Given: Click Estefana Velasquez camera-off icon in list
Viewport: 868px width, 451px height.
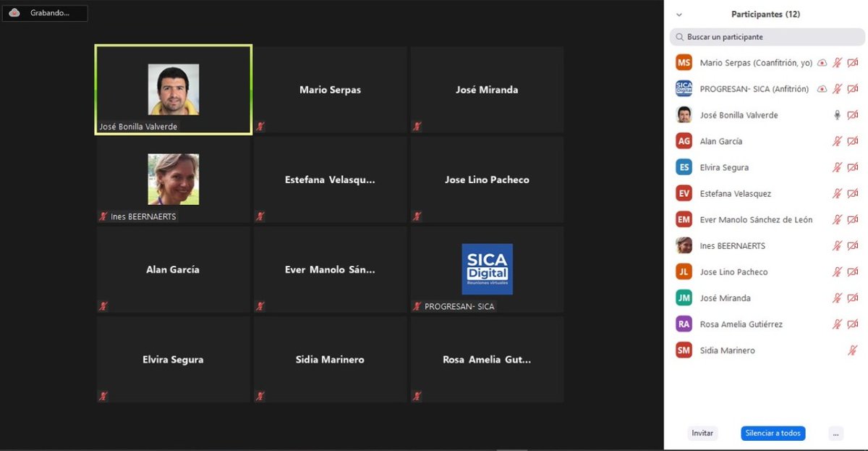Looking at the screenshot, I should [x=853, y=193].
